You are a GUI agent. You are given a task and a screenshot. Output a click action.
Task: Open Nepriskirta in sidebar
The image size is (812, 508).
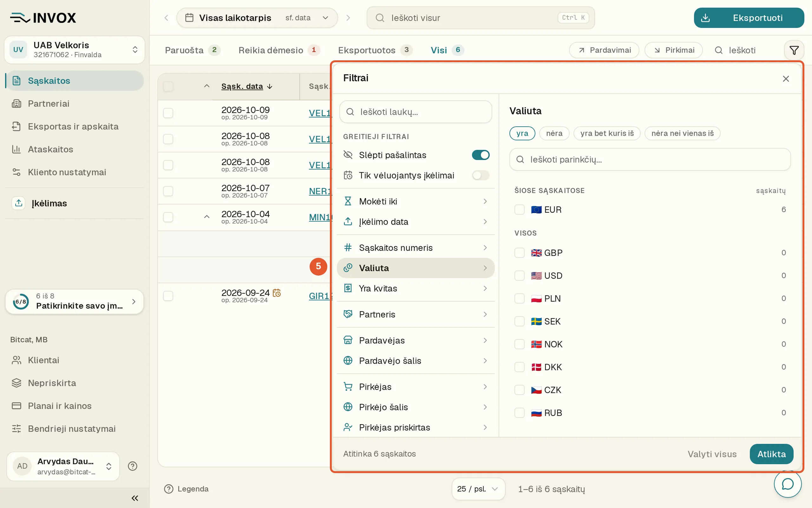coord(75,383)
